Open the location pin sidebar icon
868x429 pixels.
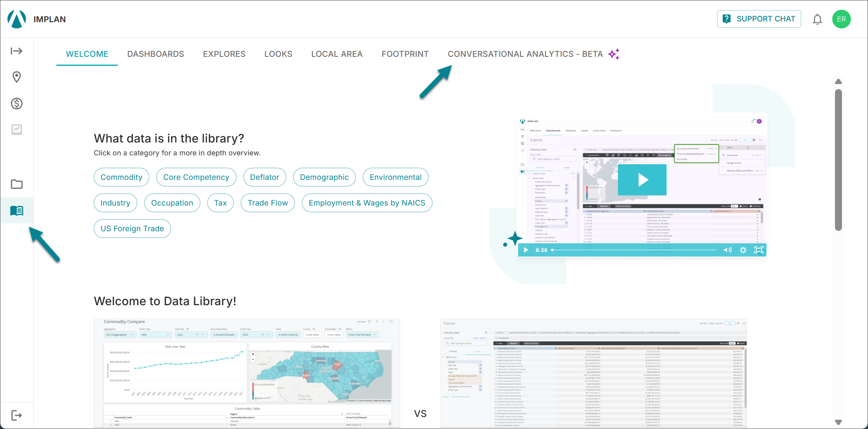tap(17, 77)
